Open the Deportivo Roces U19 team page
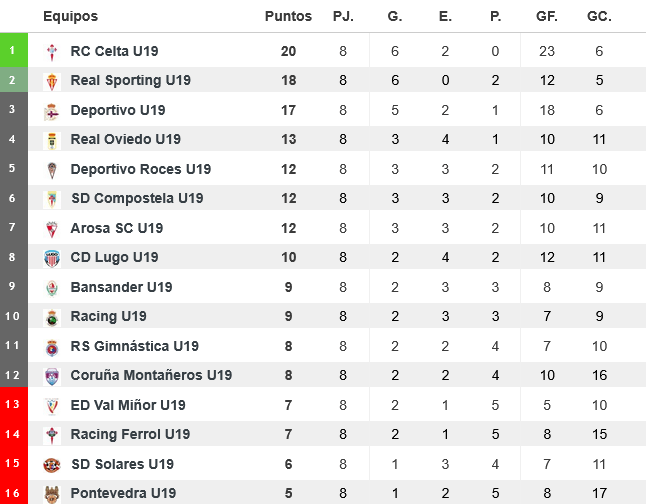The image size is (646, 504). 140,169
